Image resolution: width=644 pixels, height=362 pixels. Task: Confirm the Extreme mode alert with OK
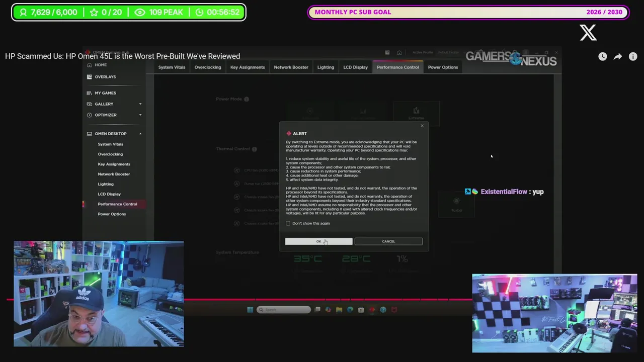(318, 241)
